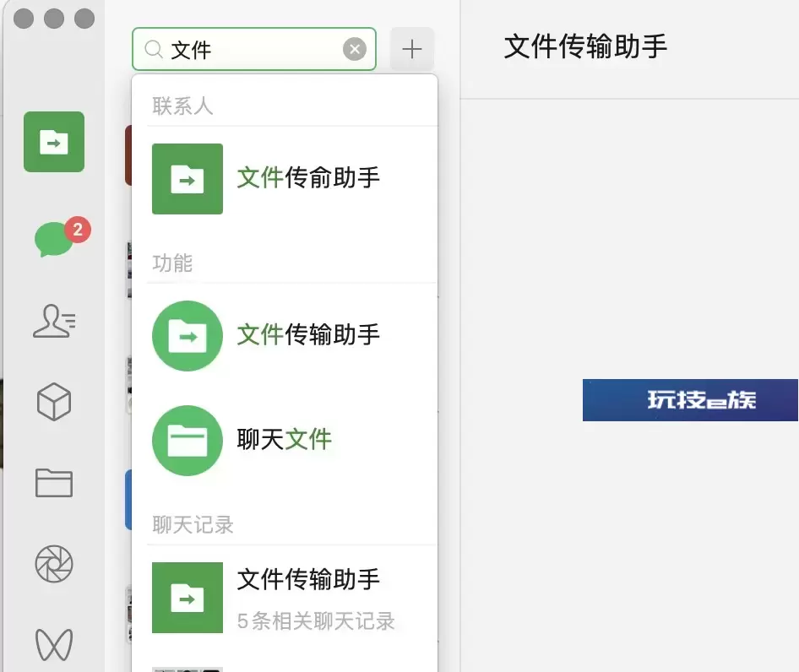Click the magnifier icon in the search box
This screenshot has height=672, width=799.
(x=154, y=50)
